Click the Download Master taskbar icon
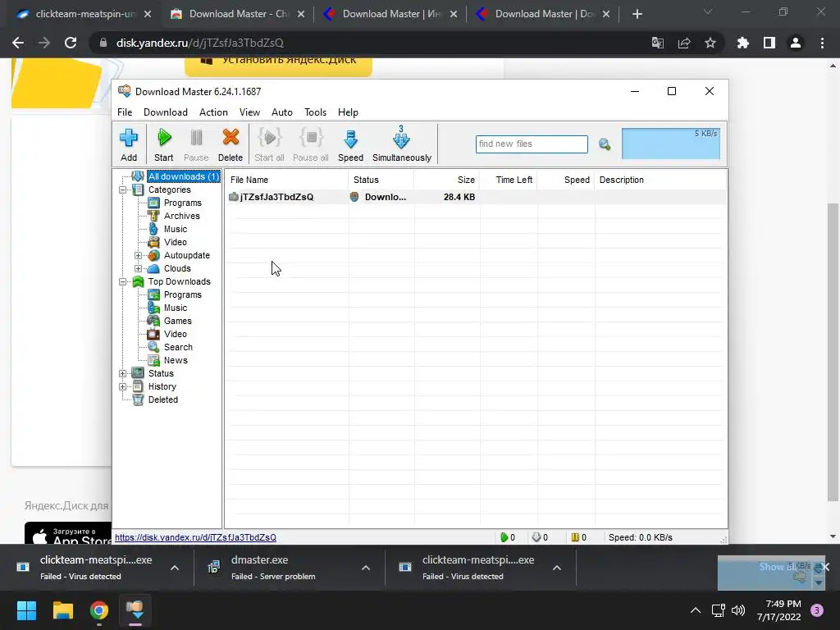The width and height of the screenshot is (840, 630). pyautogui.click(x=135, y=610)
